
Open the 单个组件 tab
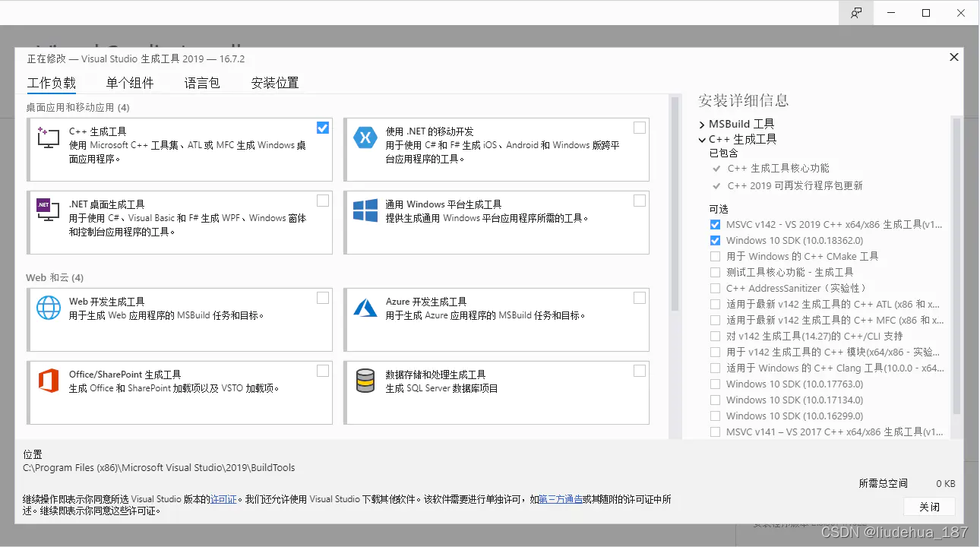pyautogui.click(x=130, y=83)
